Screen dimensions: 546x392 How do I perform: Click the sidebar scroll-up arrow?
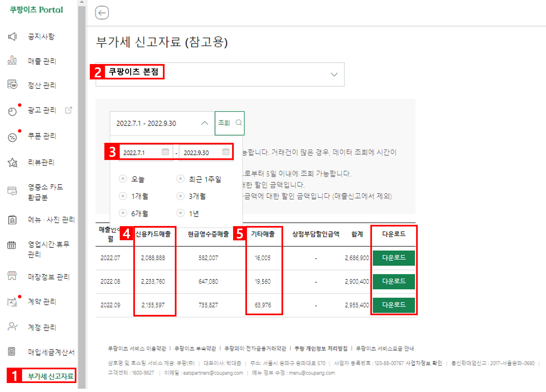82,2
